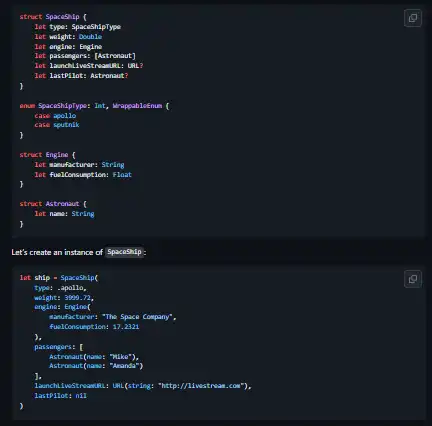The width and height of the screenshot is (432, 426).
Task: Click the Astronaut "Amanda" line
Action: [96, 366]
